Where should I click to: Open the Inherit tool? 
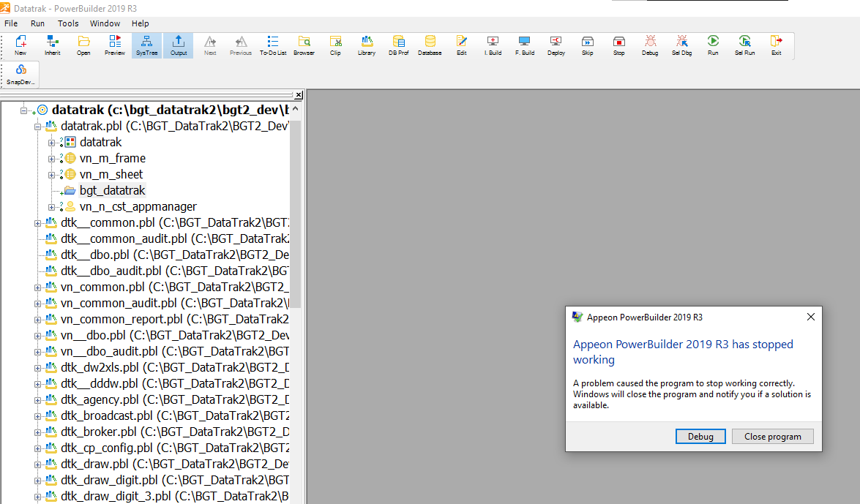point(53,45)
